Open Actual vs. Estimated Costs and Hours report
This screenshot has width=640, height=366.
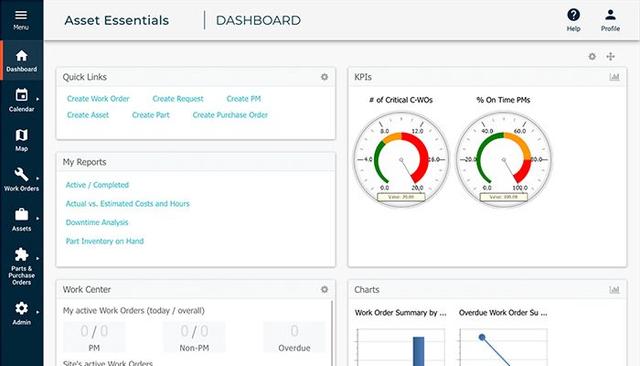(127, 204)
